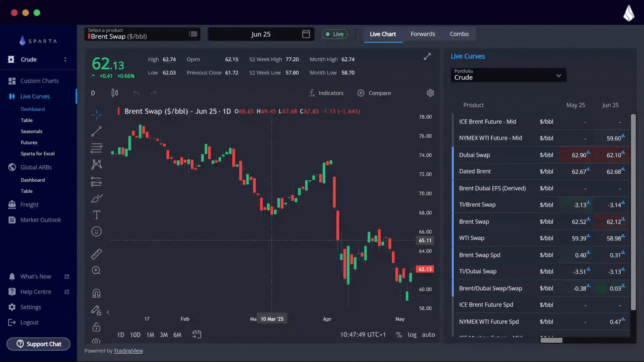Open Sparta for Excel page
The image size is (644, 362).
[38, 154]
